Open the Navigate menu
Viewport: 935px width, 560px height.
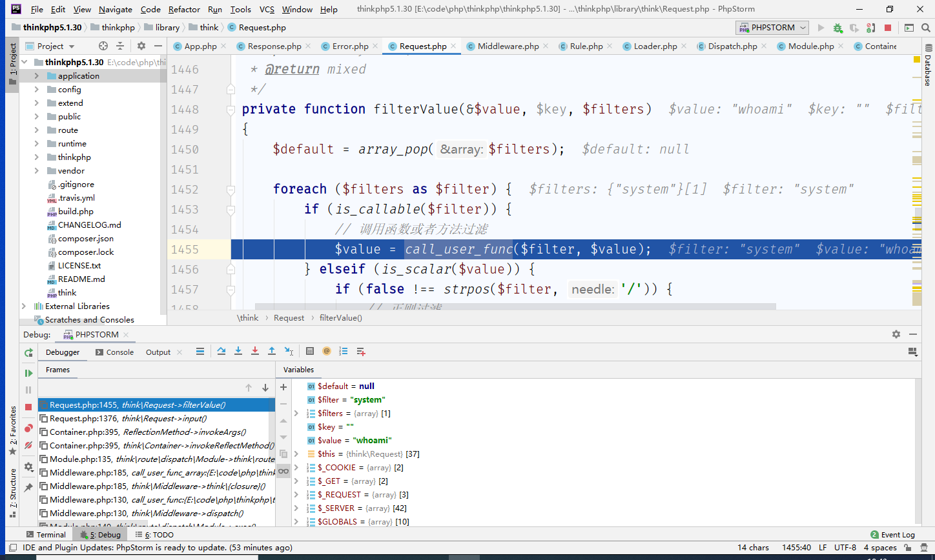pos(116,9)
